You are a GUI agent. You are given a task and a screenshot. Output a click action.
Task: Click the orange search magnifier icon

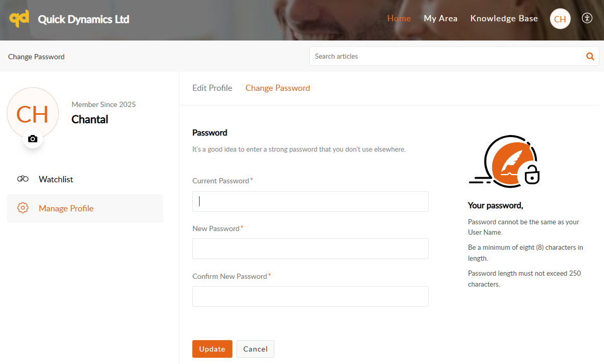tap(590, 57)
